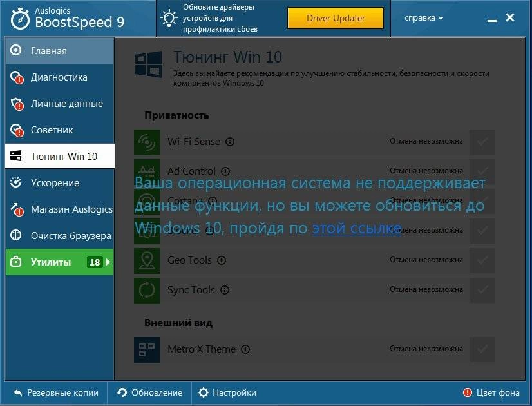The image size is (532, 406).
Task: Click the 18 badge on Утилиты
Action: pos(95,262)
